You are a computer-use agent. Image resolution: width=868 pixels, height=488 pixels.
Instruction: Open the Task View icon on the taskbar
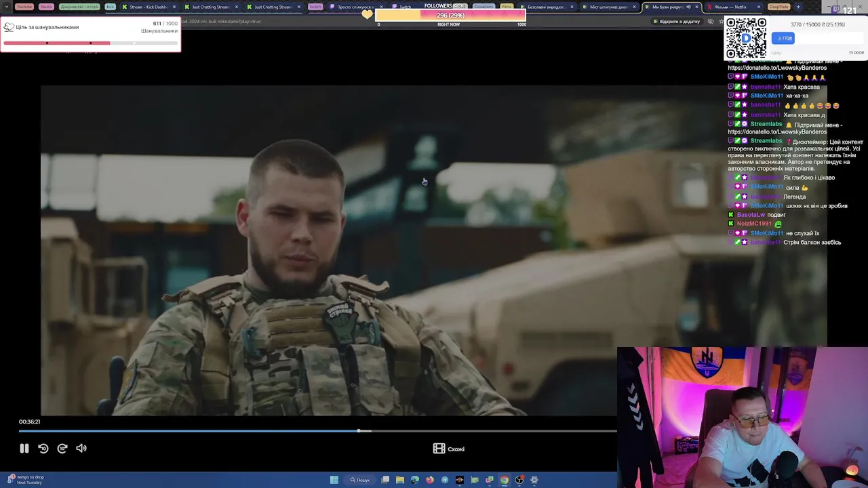385,480
